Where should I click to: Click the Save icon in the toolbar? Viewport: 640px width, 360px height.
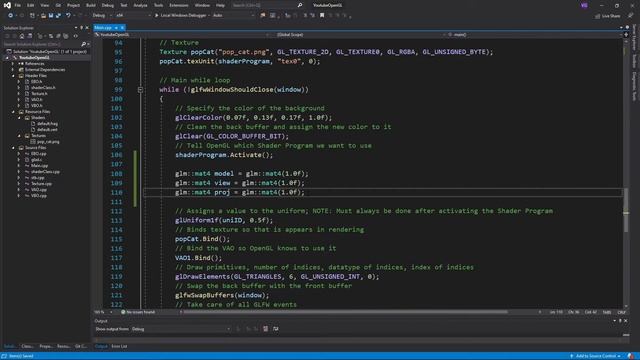point(51,16)
